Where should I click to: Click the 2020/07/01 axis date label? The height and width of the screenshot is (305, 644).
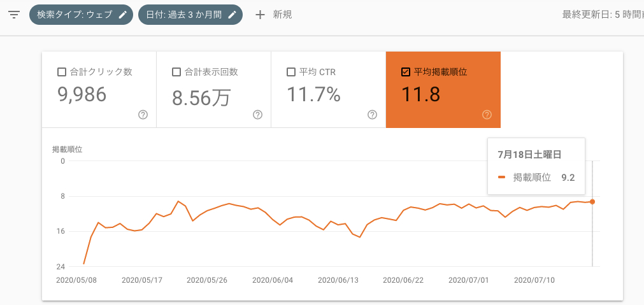469,280
